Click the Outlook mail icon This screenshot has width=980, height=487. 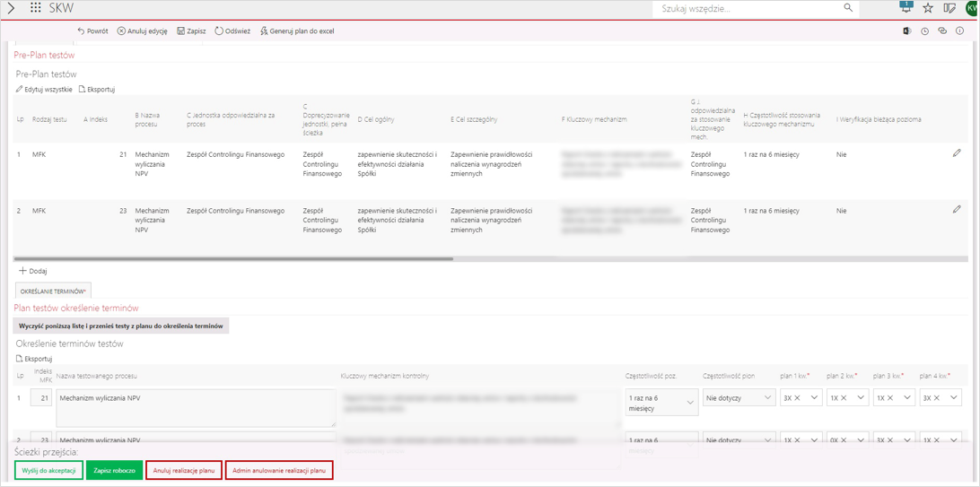907,30
